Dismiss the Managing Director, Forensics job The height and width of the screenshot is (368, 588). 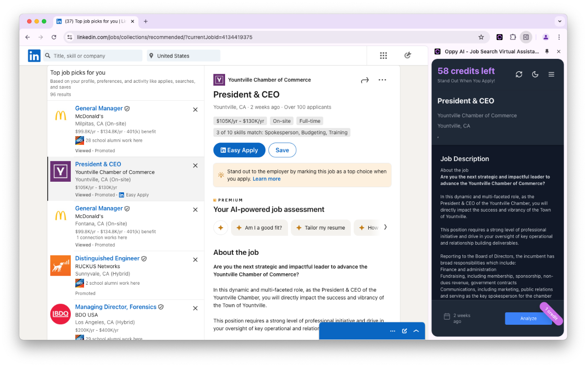point(195,308)
